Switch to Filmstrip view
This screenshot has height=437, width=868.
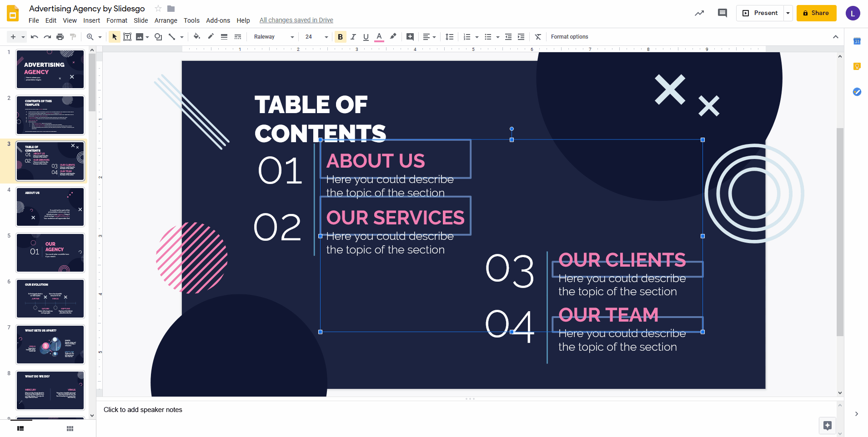pos(20,428)
